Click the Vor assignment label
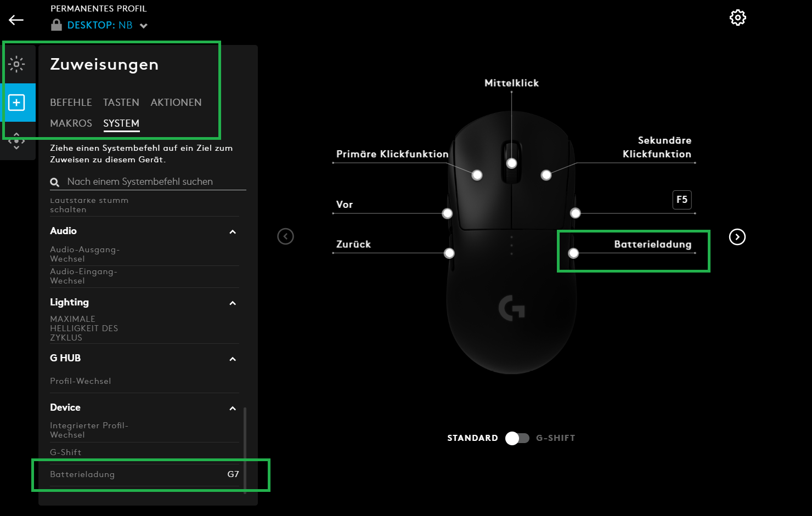812x516 pixels. pyautogui.click(x=345, y=205)
